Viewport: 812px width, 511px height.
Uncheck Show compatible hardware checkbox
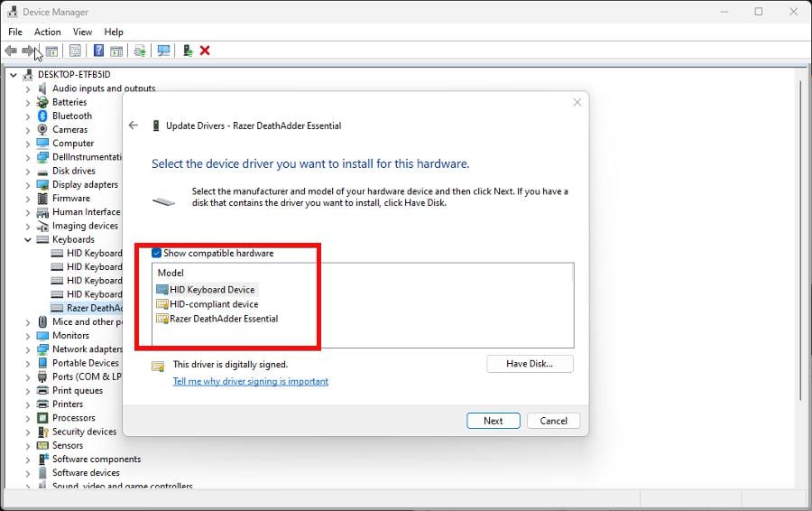[156, 254]
